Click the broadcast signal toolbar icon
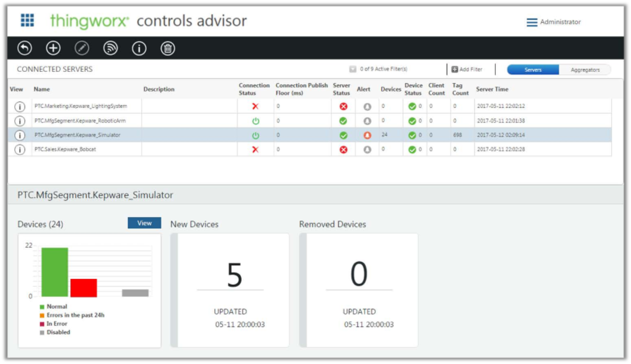This screenshot has height=364, width=631. [110, 48]
